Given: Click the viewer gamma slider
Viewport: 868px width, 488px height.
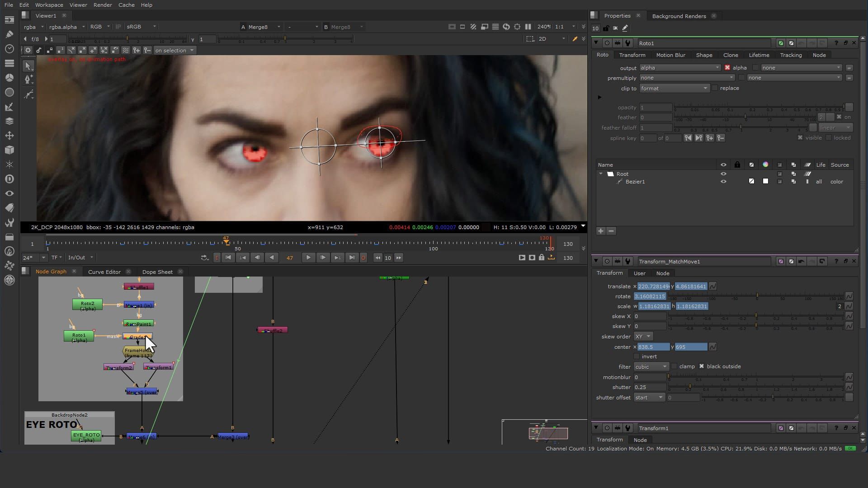Looking at the screenshot, I should point(285,39).
